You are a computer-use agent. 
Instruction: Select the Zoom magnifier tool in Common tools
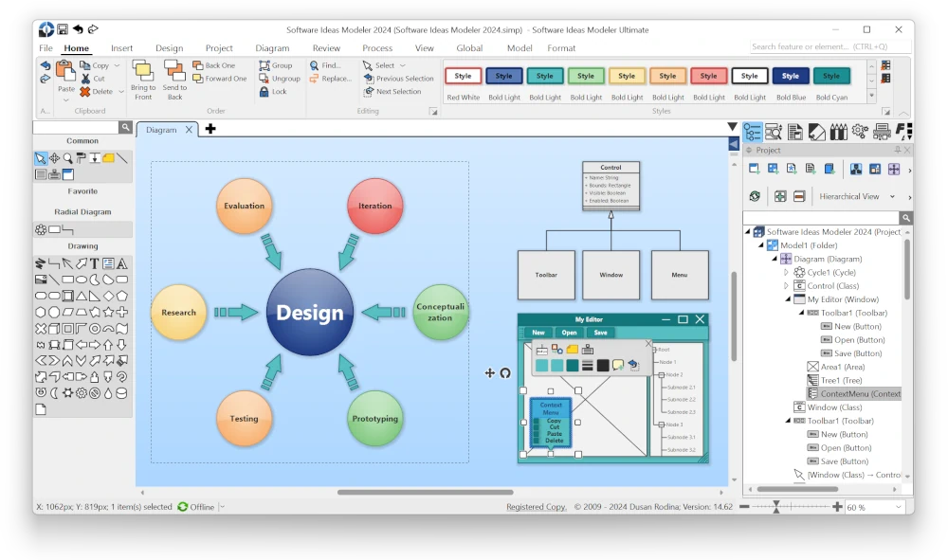tap(67, 157)
